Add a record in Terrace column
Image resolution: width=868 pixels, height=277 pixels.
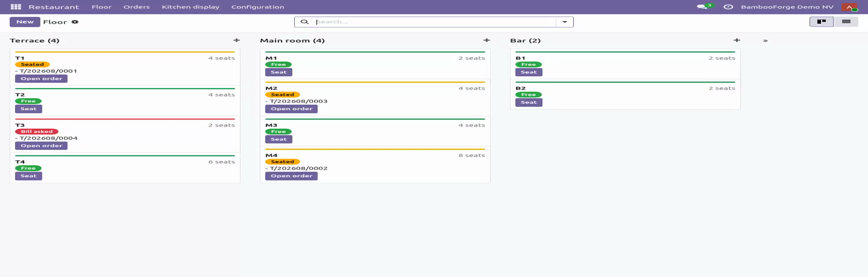tap(236, 40)
